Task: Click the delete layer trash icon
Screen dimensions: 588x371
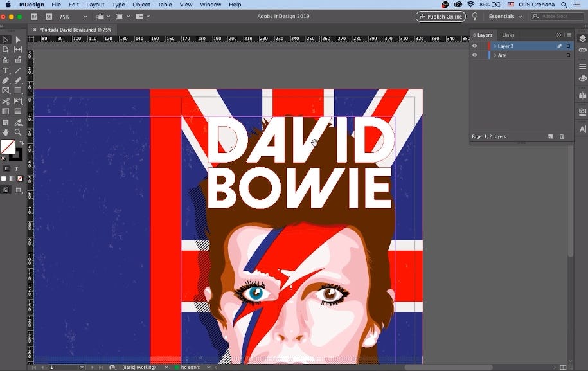Action: tap(562, 136)
